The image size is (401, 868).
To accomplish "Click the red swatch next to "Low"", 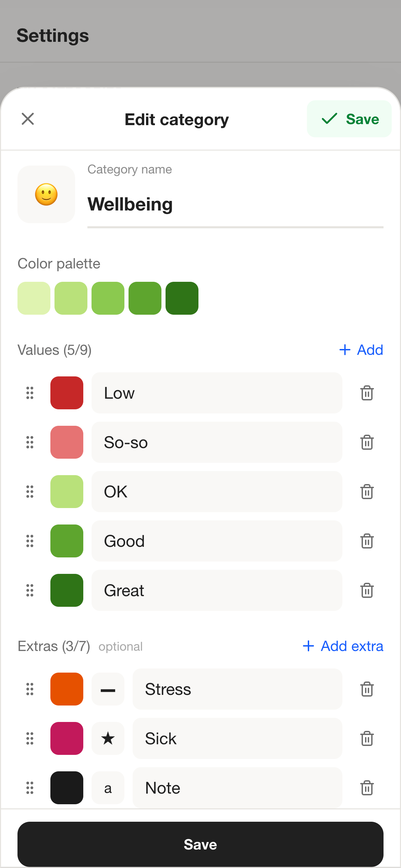I will (66, 393).
